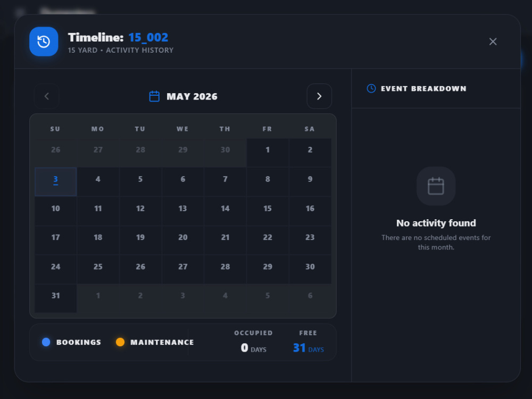The image size is (532, 399).
Task: Choose day 16 in the calendar
Action: pos(310,211)
